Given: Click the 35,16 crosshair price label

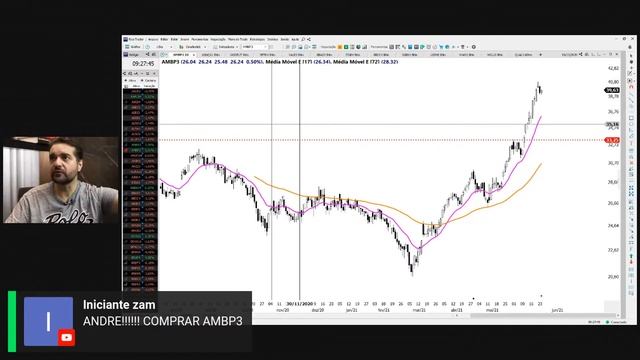Looking at the screenshot, I should click(612, 124).
